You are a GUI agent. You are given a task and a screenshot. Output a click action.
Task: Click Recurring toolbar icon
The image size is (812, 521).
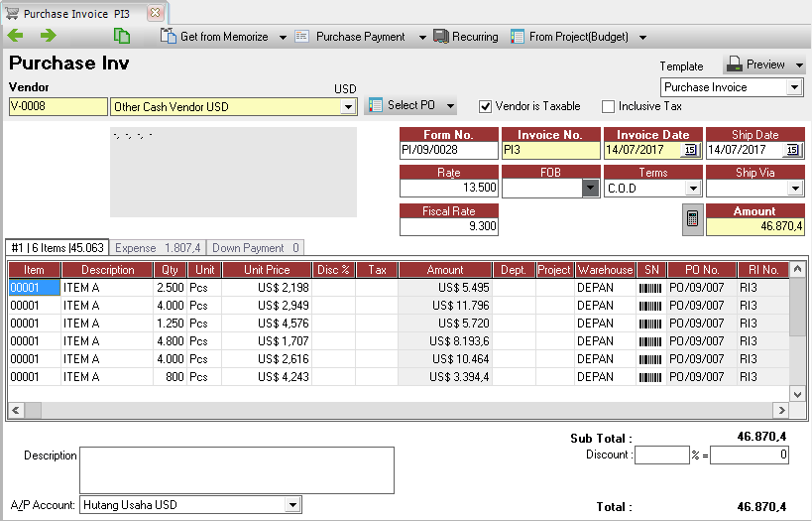[440, 37]
